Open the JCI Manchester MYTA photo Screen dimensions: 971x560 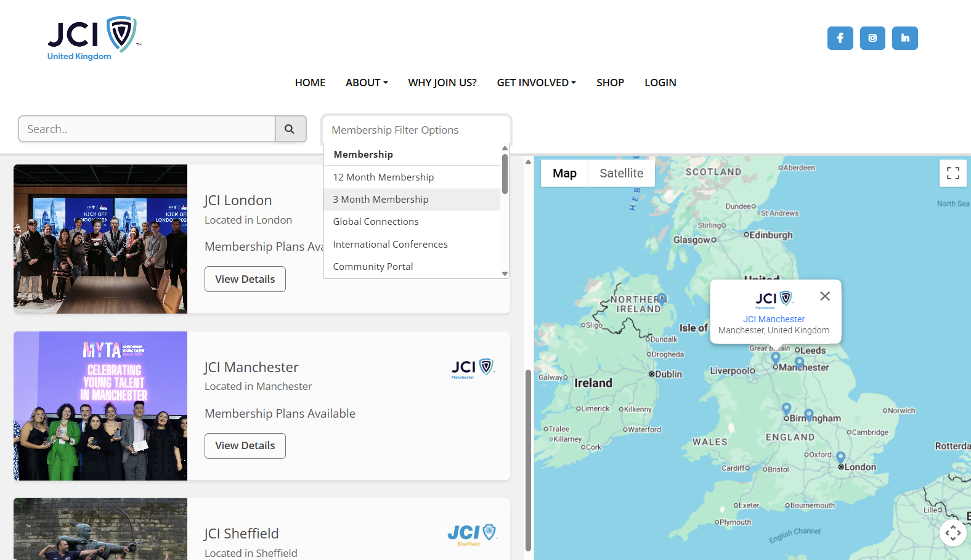[x=100, y=406]
